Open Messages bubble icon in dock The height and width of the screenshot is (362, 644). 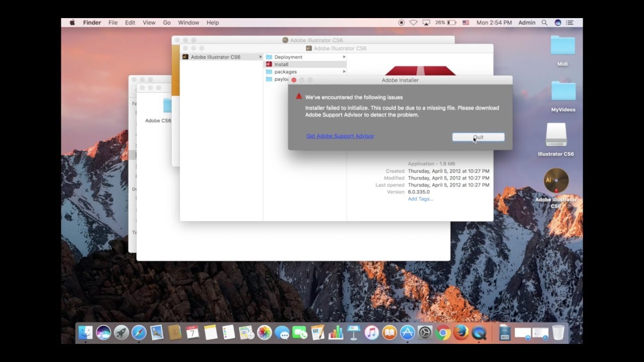pyautogui.click(x=282, y=332)
